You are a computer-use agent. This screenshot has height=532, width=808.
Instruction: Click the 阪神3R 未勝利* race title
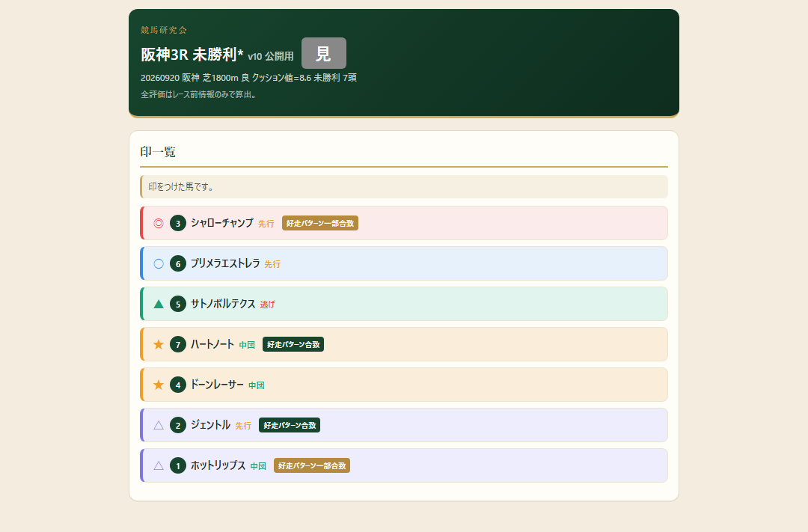pyautogui.click(x=192, y=54)
